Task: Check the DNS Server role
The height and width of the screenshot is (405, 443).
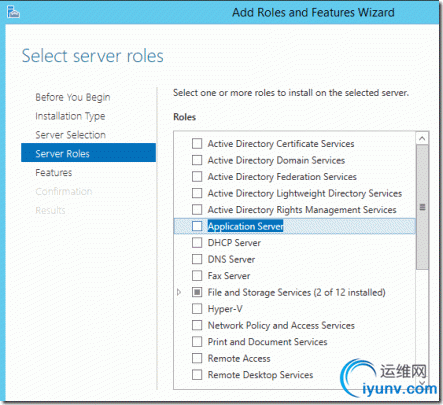Action: click(x=197, y=259)
